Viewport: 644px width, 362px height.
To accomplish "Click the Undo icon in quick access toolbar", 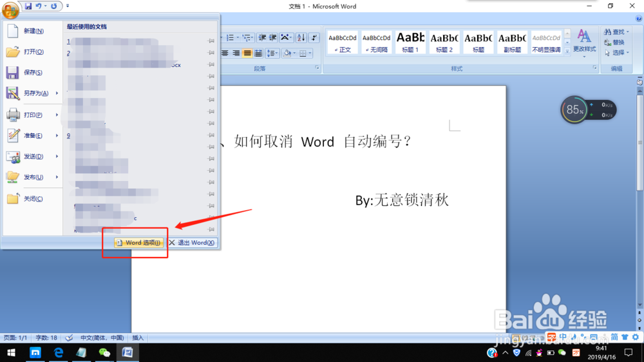I will click(39, 6).
